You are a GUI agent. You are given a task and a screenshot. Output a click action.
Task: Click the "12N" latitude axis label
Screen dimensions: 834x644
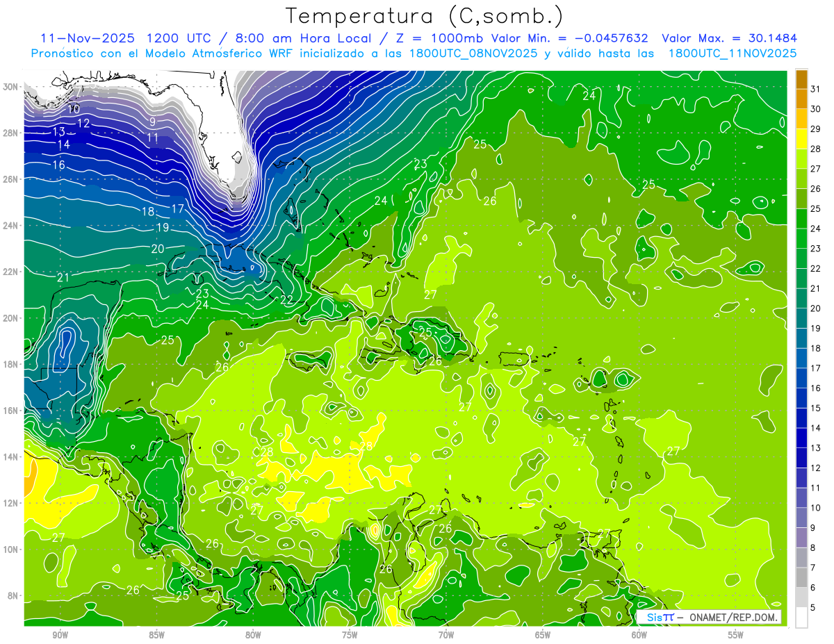[x=10, y=503]
